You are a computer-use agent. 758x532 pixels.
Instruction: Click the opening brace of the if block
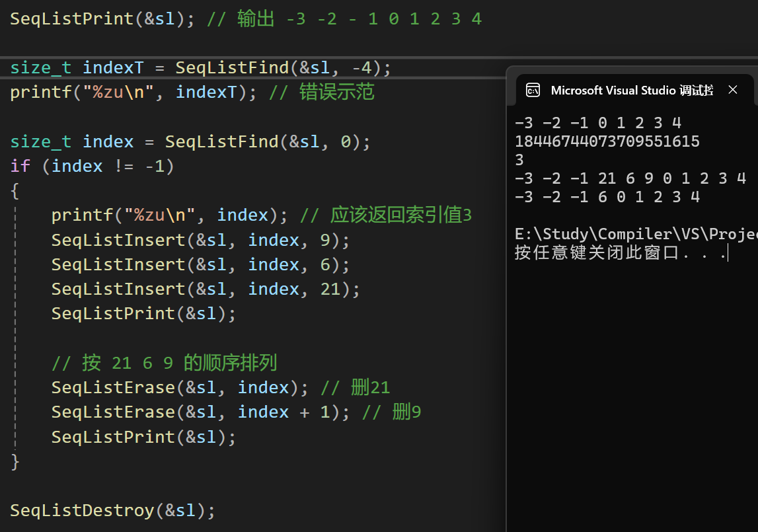tap(15, 191)
